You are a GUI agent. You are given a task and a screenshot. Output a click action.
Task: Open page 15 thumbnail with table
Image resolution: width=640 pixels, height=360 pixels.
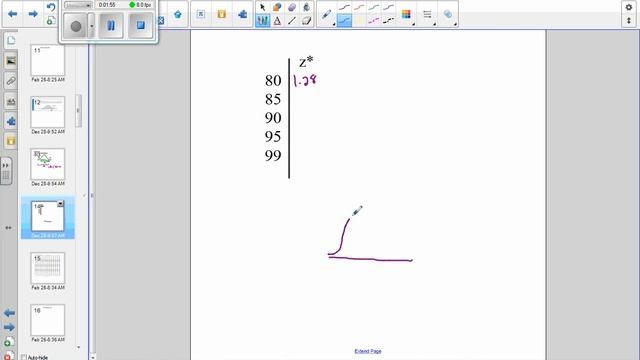click(48, 268)
